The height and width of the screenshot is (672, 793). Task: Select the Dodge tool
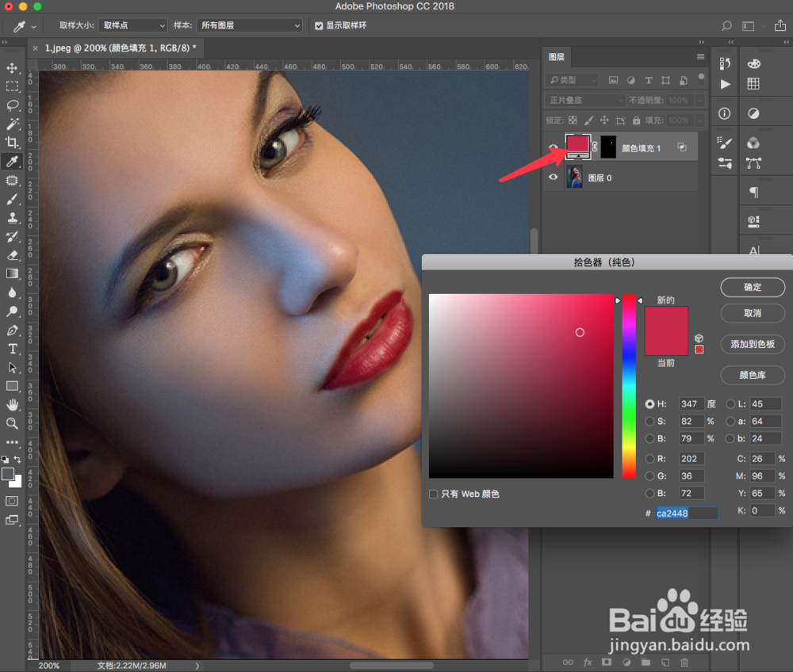click(x=12, y=311)
